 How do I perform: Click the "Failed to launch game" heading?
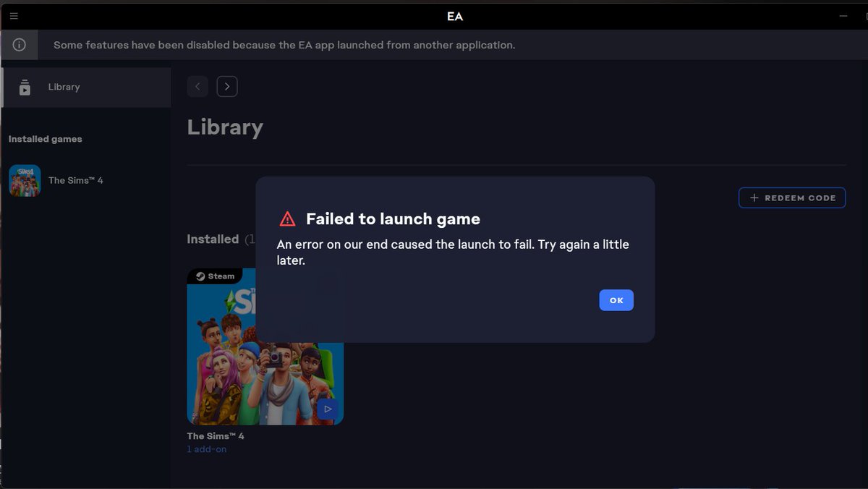pos(393,218)
